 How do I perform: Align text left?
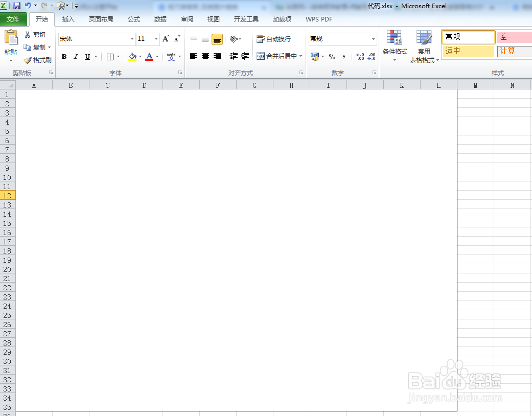(x=194, y=56)
